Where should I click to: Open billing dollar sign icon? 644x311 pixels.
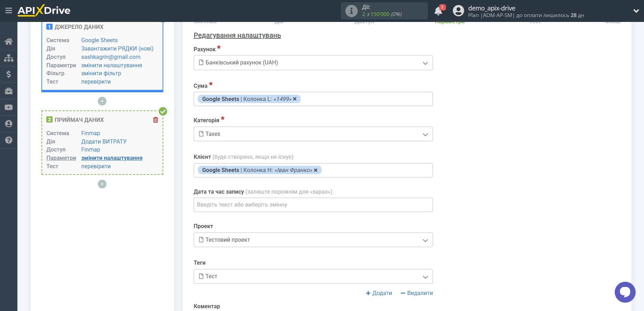pos(9,74)
